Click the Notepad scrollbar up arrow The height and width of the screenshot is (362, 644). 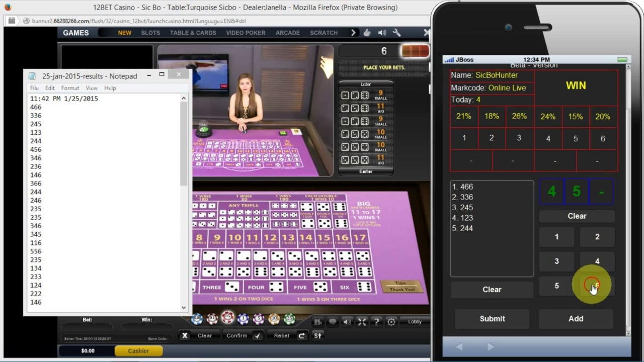pyautogui.click(x=184, y=99)
